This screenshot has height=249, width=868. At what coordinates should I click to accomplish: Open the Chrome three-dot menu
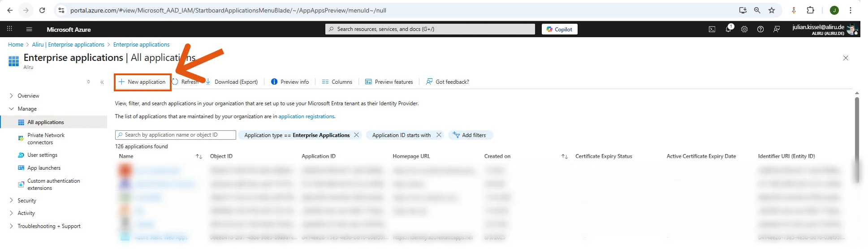point(851,10)
